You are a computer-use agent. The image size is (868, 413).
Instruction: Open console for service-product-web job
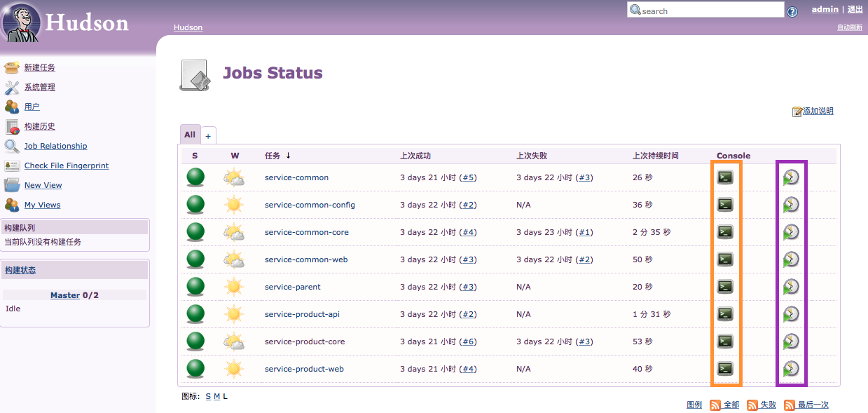[725, 369]
